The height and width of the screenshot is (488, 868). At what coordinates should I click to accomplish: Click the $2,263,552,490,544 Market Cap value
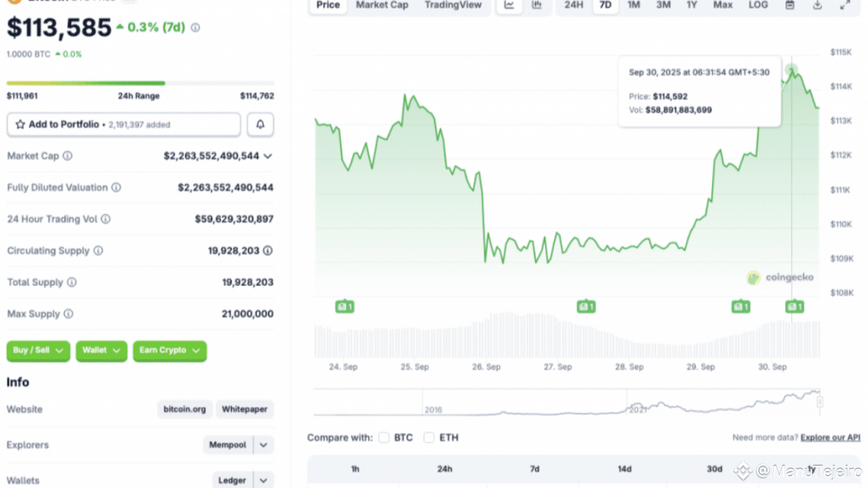tap(212, 156)
